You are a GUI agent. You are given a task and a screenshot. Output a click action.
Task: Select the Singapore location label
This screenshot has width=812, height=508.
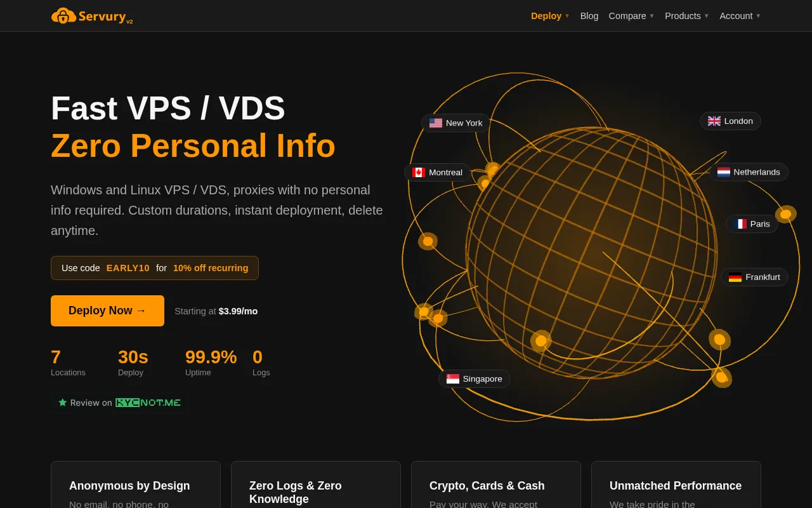tap(475, 379)
